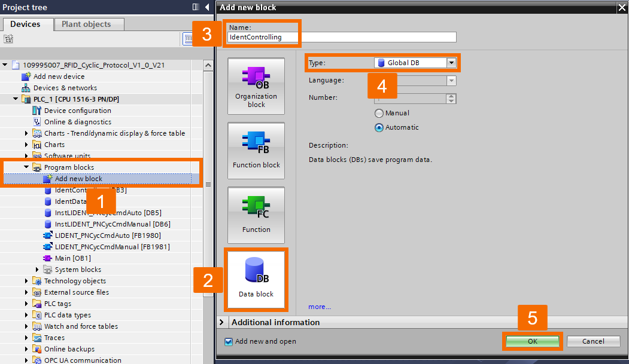This screenshot has width=629, height=364.
Task: Close the Add new block dialog
Action: [622, 7]
